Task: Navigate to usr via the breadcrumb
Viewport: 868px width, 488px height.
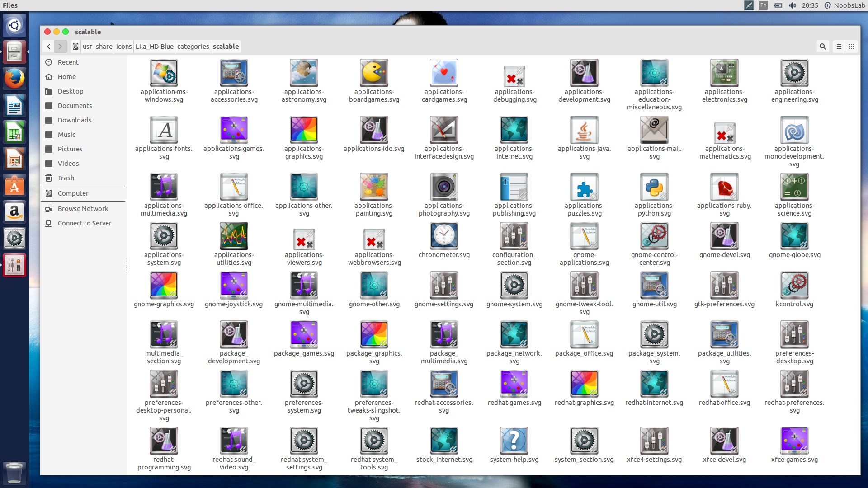Action: tap(87, 47)
